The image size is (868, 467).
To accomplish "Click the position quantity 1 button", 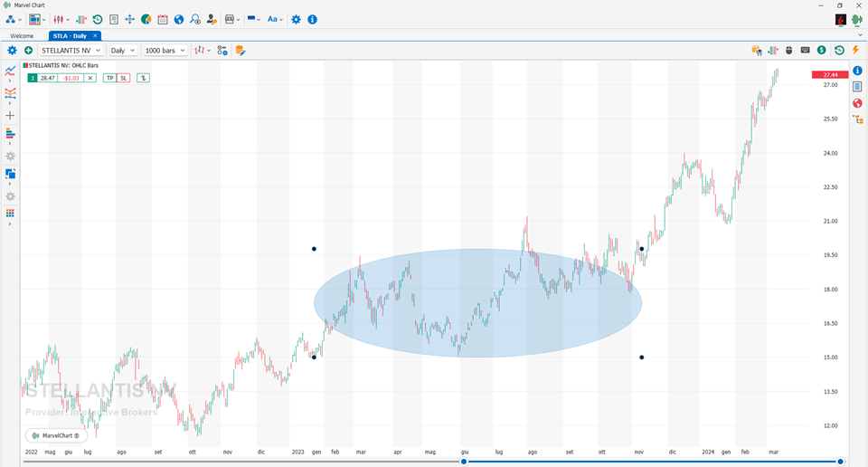I will [33, 78].
